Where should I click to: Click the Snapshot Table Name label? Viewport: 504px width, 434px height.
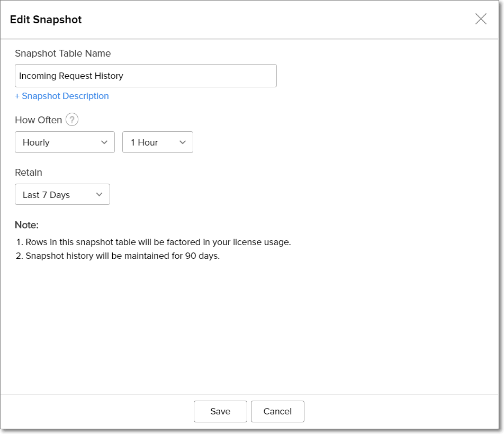pos(62,53)
